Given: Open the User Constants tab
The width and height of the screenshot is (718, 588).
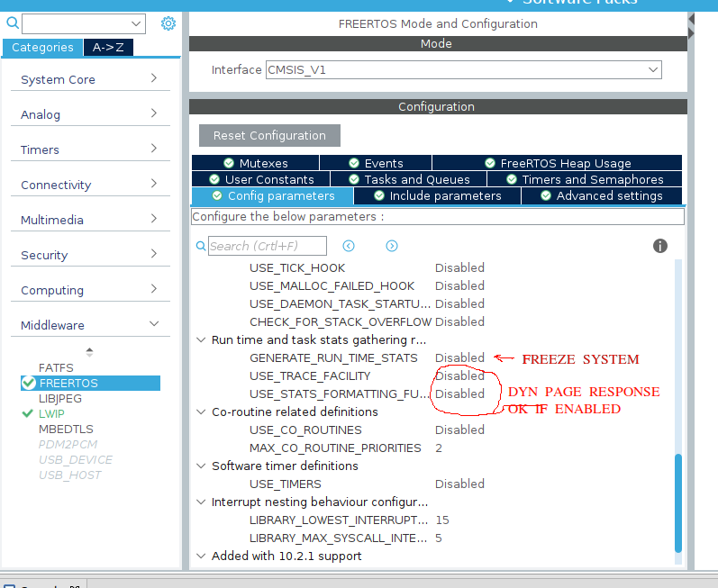Looking at the screenshot, I should (x=261, y=179).
